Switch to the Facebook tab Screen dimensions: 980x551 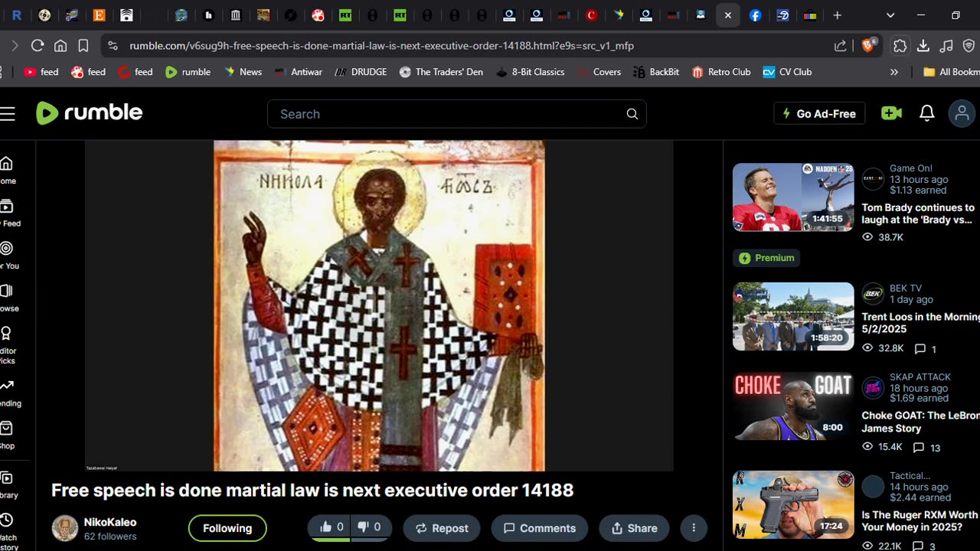(756, 15)
